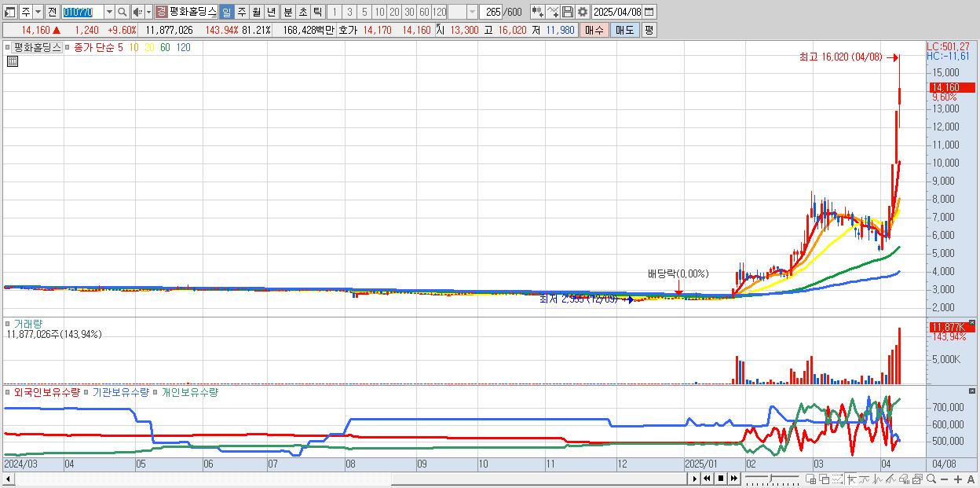The width and height of the screenshot is (980, 488).
Task: Click the 'A' text tool icon at bottom
Action: tap(971, 479)
